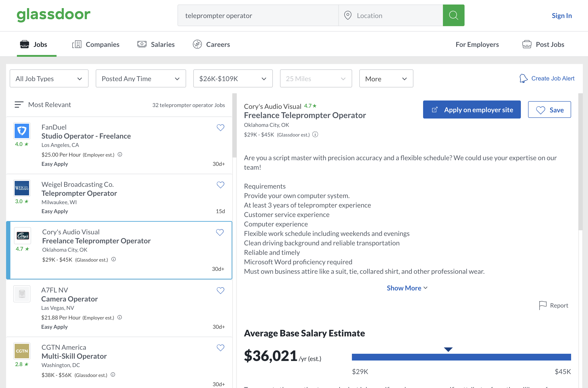Click the Glassdoor logo
Viewport: 588px width, 388px height.
click(x=53, y=15)
